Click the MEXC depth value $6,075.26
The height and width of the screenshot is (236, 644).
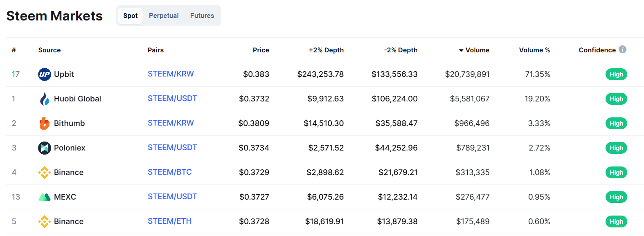pos(325,197)
